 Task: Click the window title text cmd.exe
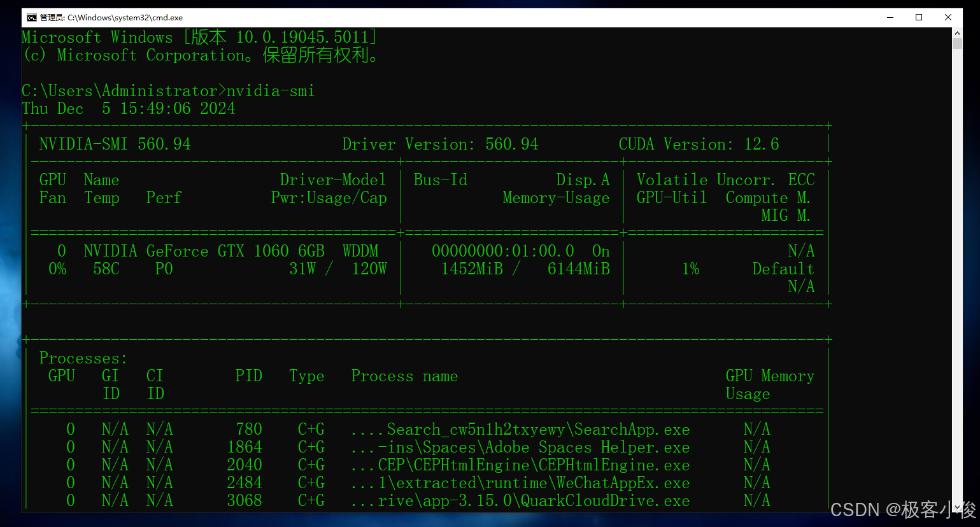111,17
